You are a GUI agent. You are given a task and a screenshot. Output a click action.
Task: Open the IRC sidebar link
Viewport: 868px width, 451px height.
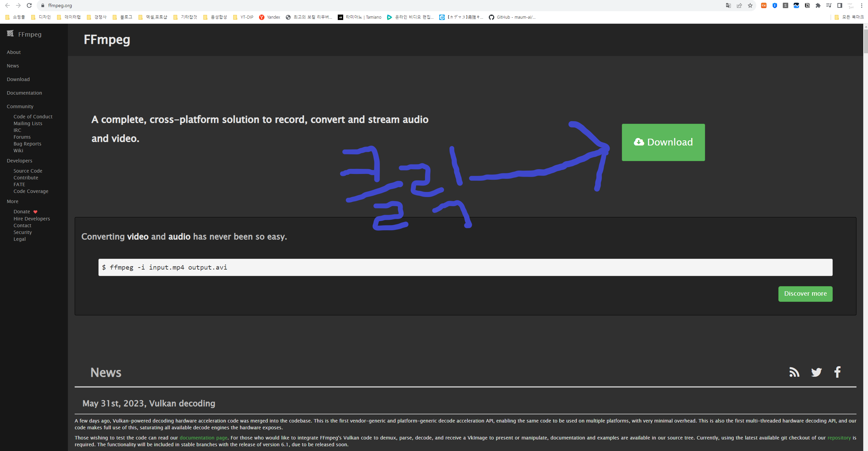point(17,130)
